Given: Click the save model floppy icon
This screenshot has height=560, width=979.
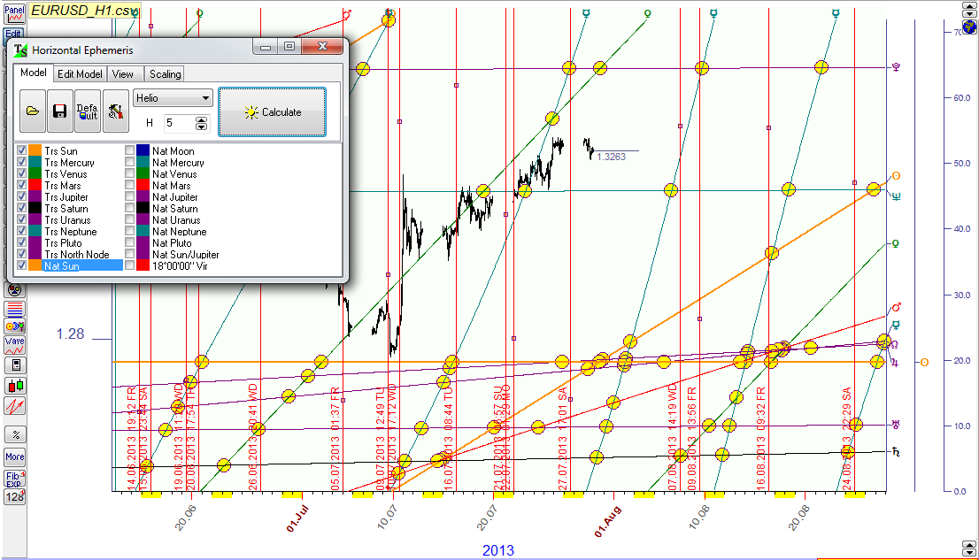Looking at the screenshot, I should 60,111.
